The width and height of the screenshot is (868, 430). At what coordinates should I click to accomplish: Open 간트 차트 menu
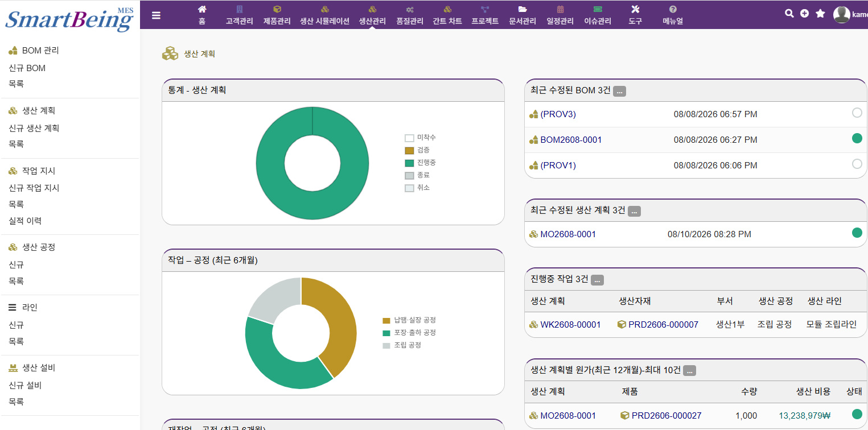447,15
